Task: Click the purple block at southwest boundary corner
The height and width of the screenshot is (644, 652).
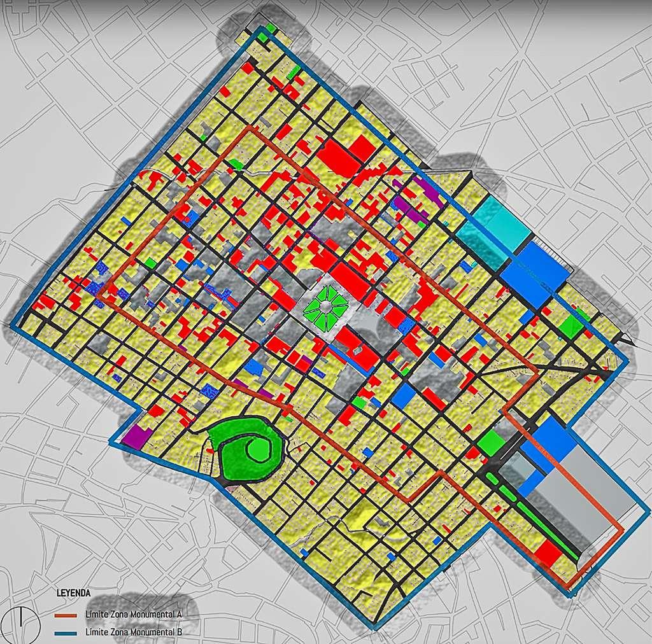Action: tap(138, 436)
